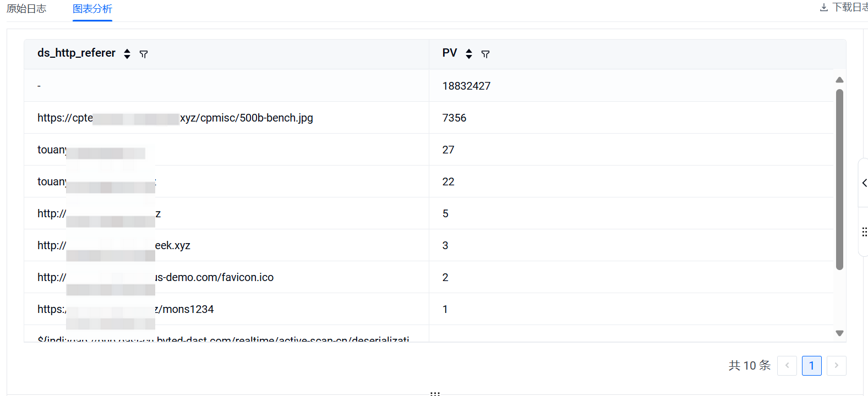This screenshot has width=868, height=396.
Task: Open filter for the PV column
Action: pos(485,54)
